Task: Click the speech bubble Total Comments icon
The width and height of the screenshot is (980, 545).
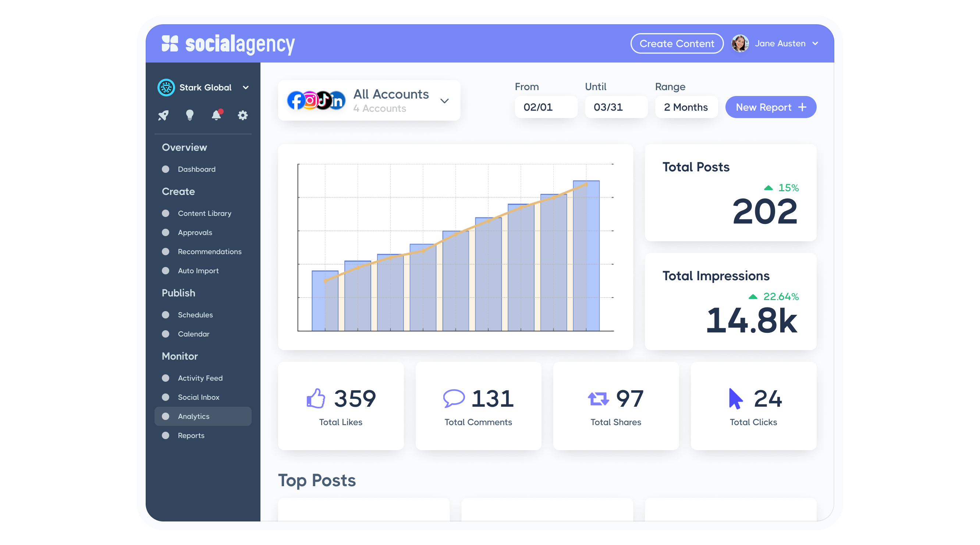Action: tap(454, 399)
